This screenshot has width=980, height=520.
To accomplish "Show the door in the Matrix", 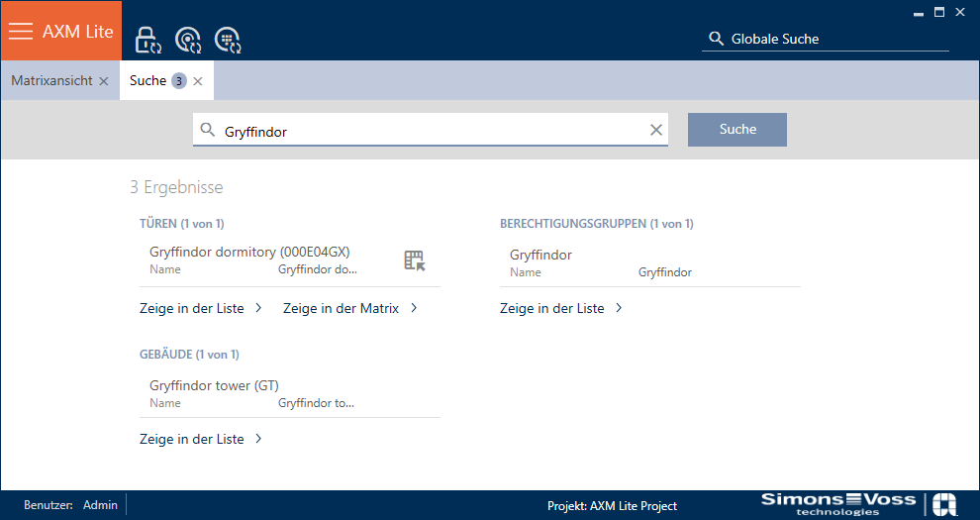I will point(350,308).
